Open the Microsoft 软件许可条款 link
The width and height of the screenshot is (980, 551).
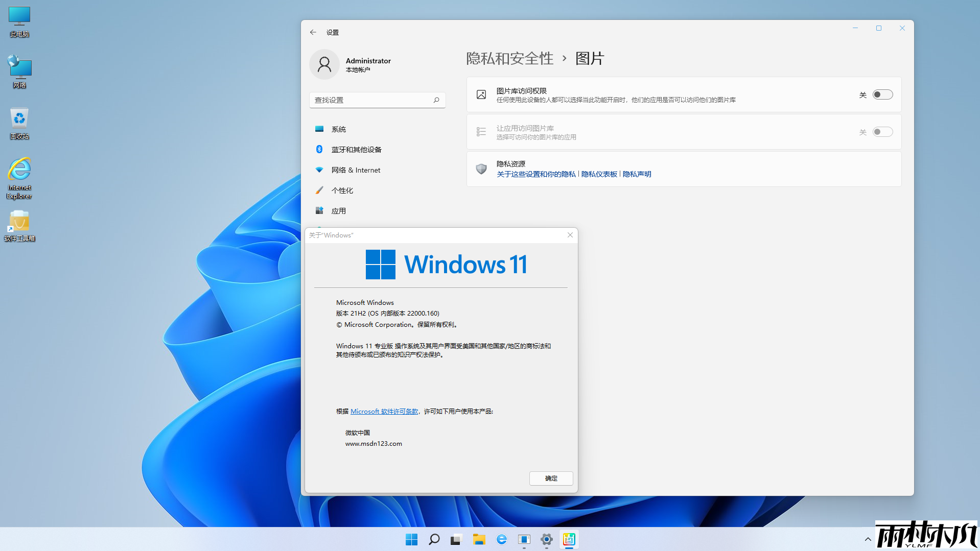coord(384,411)
